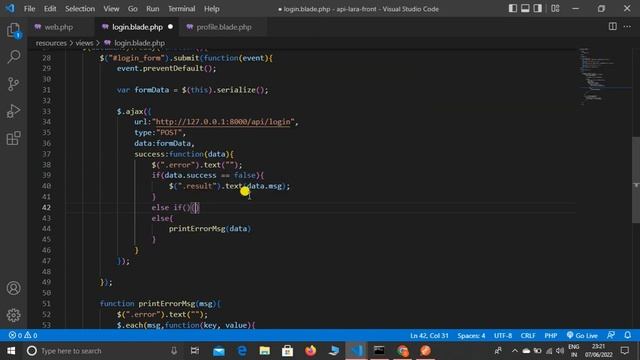Switch to the web.php tab

pyautogui.click(x=58, y=27)
